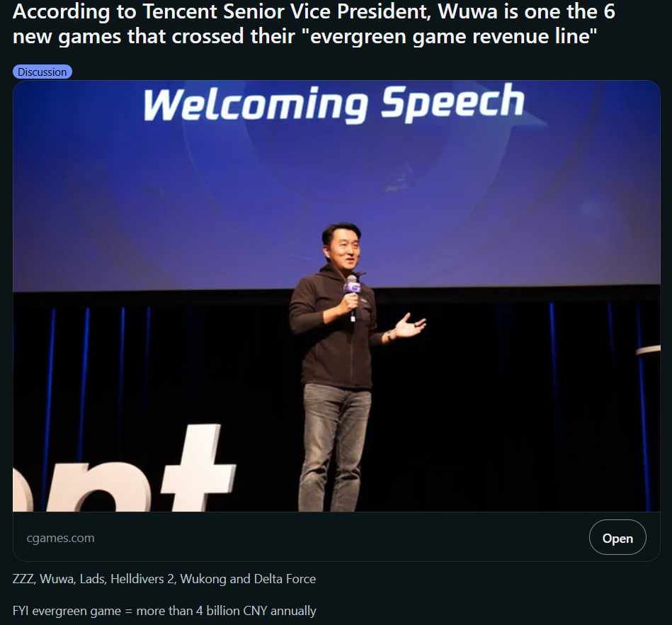Click the Discussion flair tag

tap(42, 72)
